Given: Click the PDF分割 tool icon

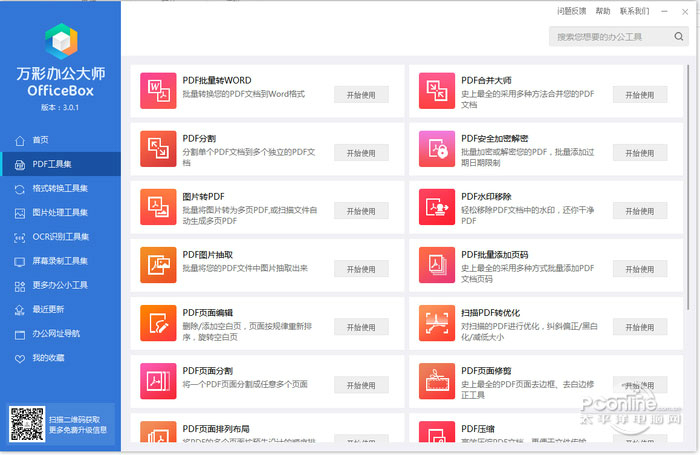Looking at the screenshot, I should pos(158,149).
